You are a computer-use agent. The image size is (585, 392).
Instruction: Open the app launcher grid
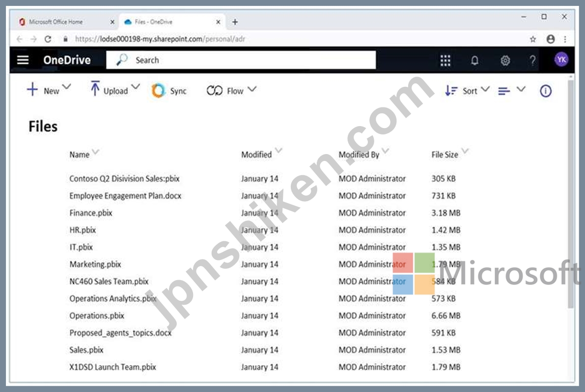(x=445, y=60)
